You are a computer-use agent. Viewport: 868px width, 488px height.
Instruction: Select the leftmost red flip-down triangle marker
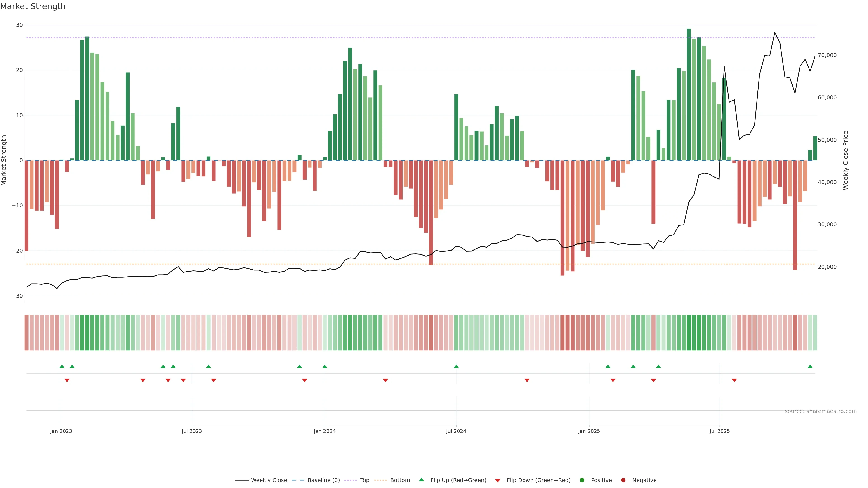click(x=67, y=380)
